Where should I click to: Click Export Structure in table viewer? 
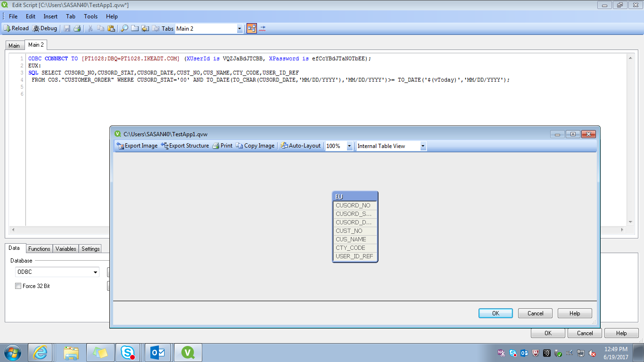coord(185,146)
